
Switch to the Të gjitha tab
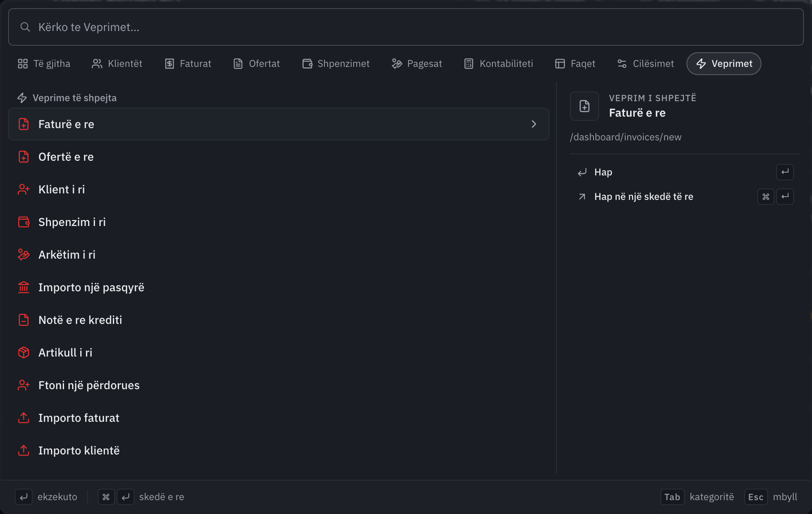[x=44, y=64]
